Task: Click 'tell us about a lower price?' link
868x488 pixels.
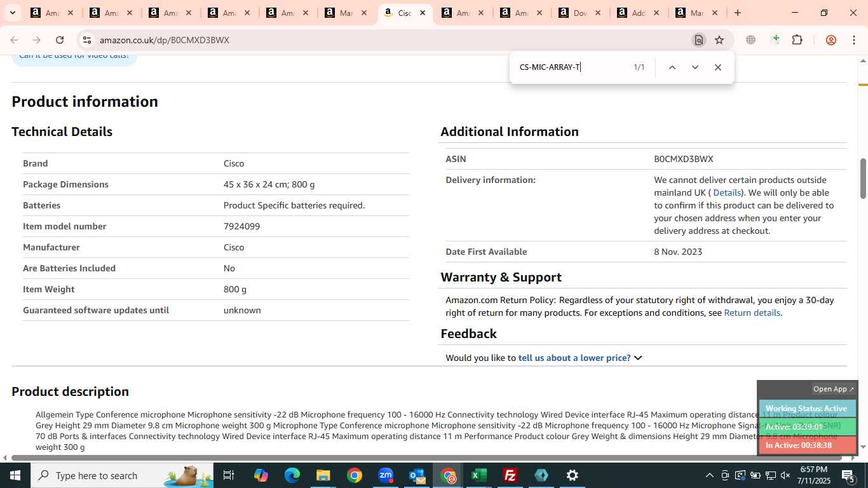Action: (574, 358)
